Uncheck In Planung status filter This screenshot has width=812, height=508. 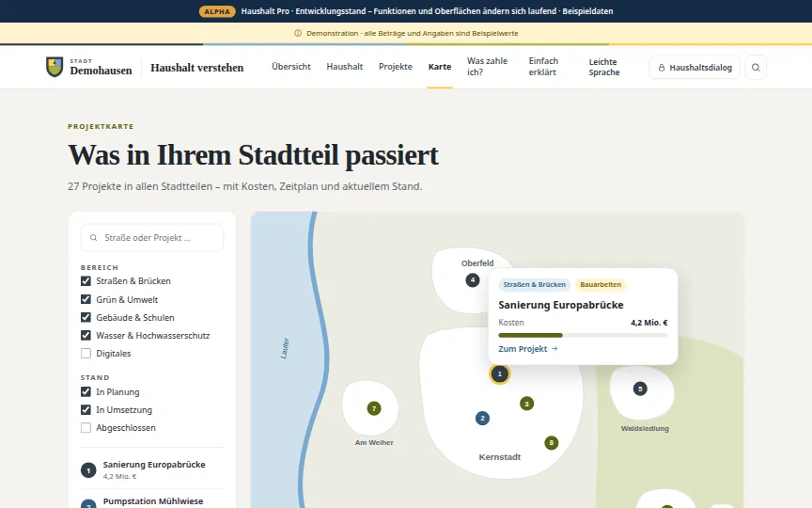pyautogui.click(x=86, y=392)
